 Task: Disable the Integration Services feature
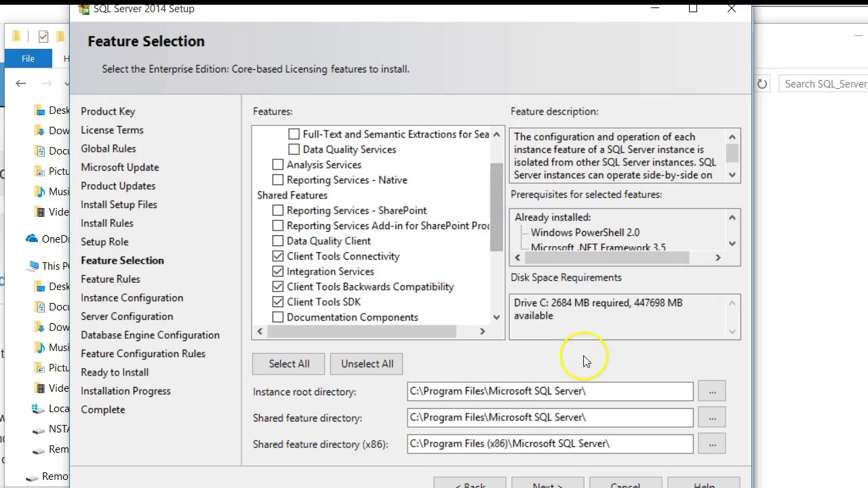(278, 271)
